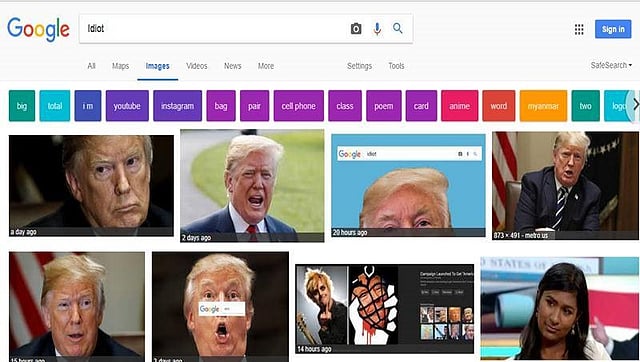Viewport: 640px width, 362px height.
Task: Select the purple 'youtube' filter chip
Action: tap(127, 106)
